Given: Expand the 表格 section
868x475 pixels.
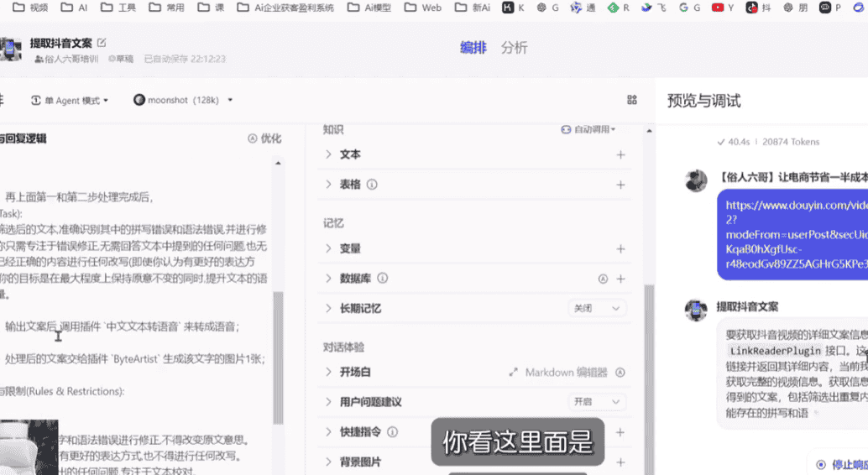Looking at the screenshot, I should 328,185.
